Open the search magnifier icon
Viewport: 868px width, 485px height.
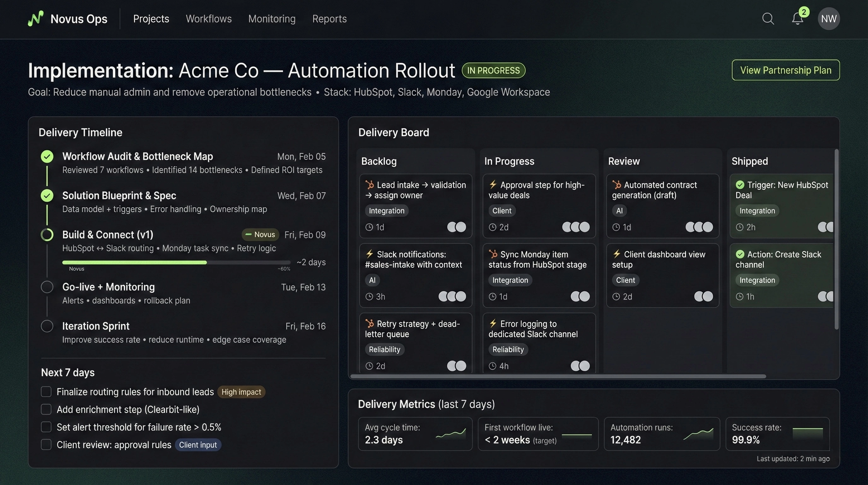768,19
